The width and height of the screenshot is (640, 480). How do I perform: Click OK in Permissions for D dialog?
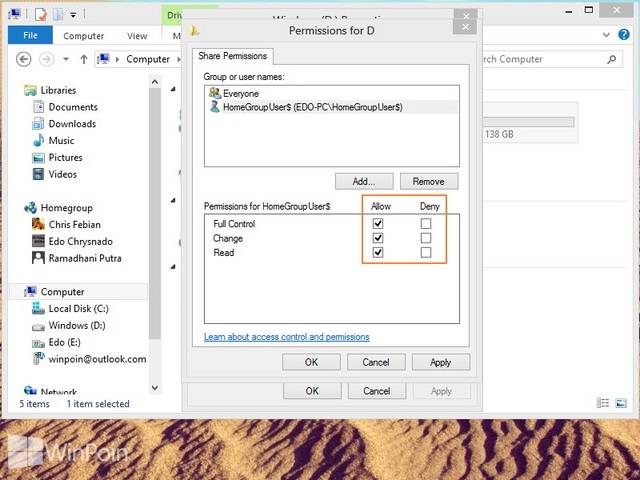click(311, 362)
